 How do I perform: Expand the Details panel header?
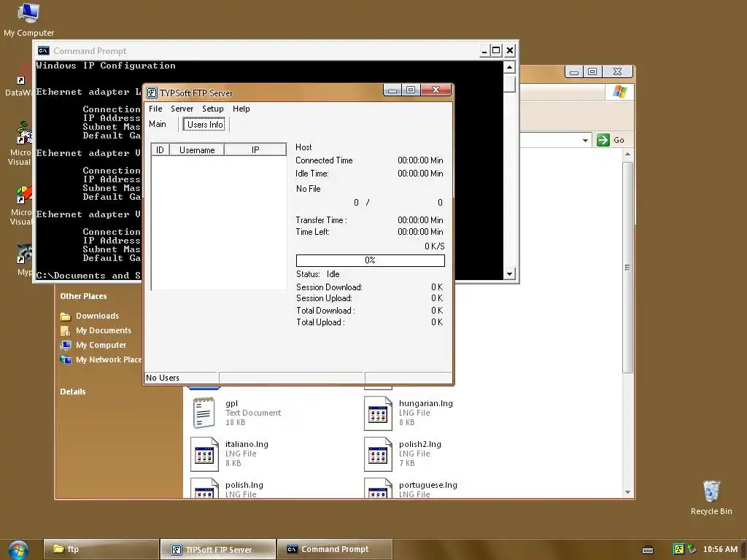tap(73, 392)
